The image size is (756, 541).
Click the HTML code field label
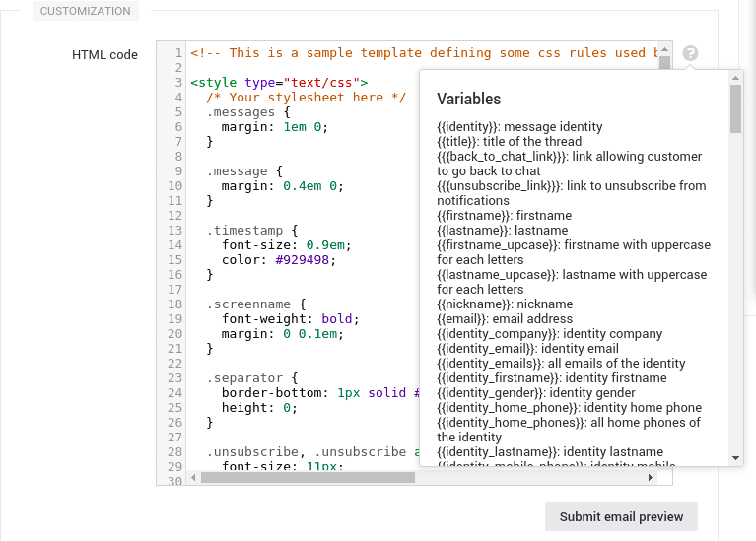click(x=105, y=54)
